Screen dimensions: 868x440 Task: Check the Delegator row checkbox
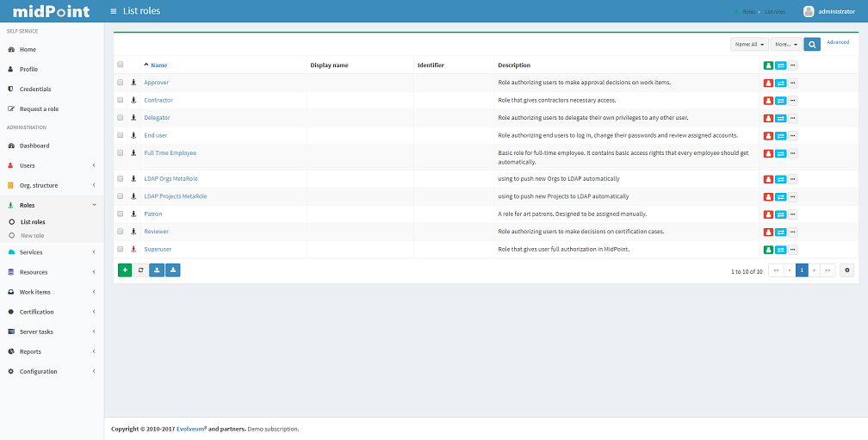pyautogui.click(x=121, y=117)
